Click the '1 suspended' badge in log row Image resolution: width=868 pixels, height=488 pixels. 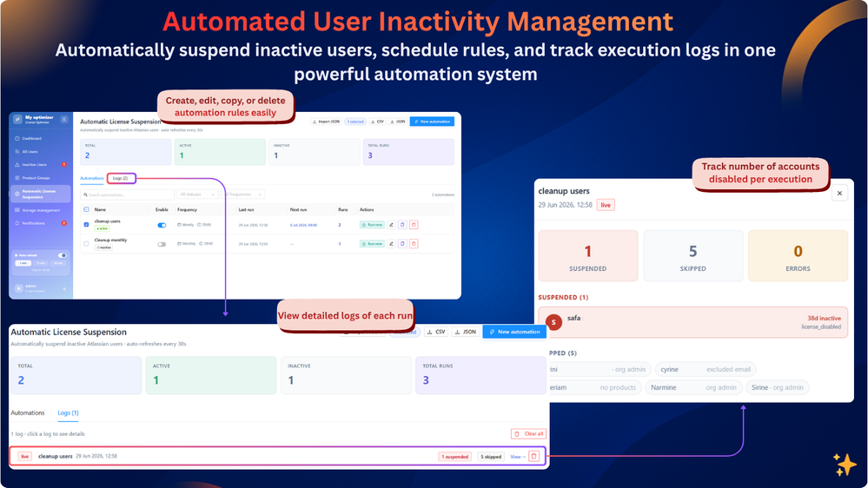coord(455,457)
